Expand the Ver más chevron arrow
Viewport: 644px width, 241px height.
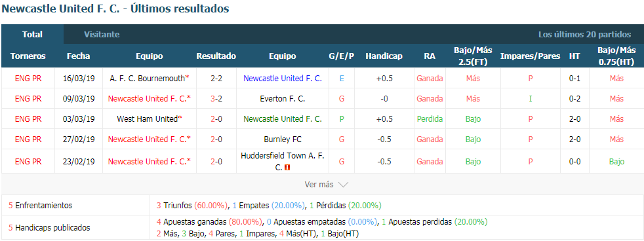[343, 185]
